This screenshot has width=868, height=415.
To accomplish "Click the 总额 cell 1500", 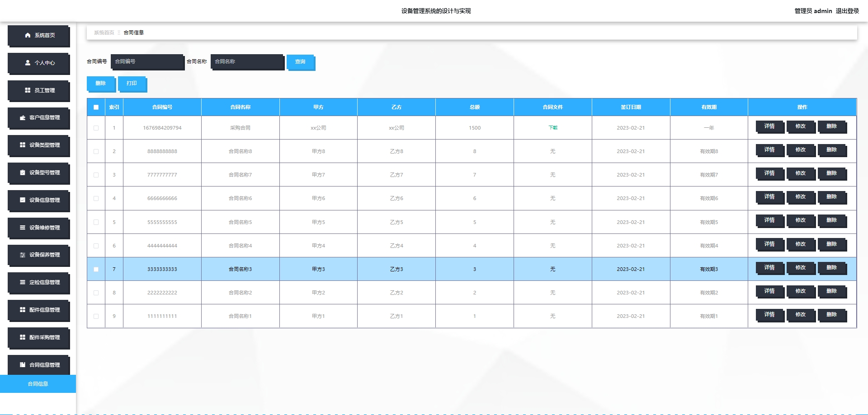I will (x=475, y=128).
